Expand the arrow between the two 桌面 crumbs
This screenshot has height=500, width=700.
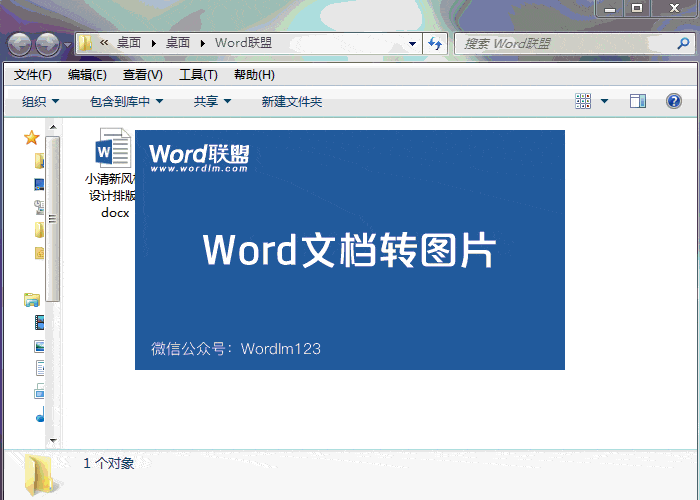click(x=154, y=43)
